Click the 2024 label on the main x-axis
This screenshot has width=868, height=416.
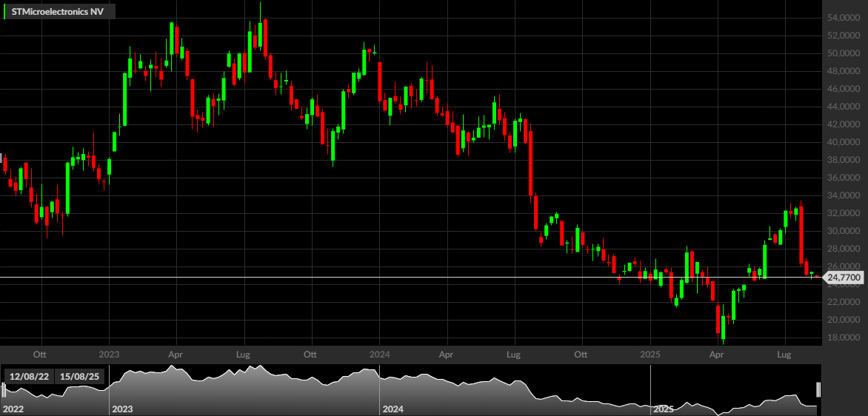pos(380,353)
